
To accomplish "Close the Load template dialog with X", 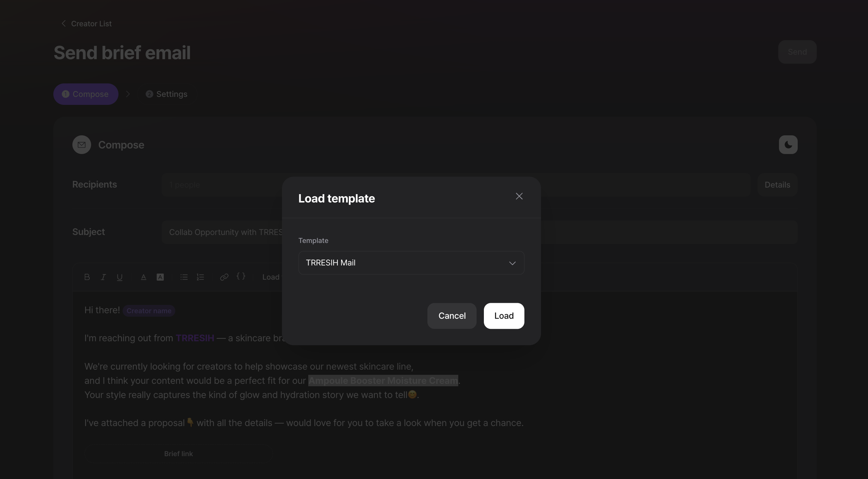I will coord(519,196).
